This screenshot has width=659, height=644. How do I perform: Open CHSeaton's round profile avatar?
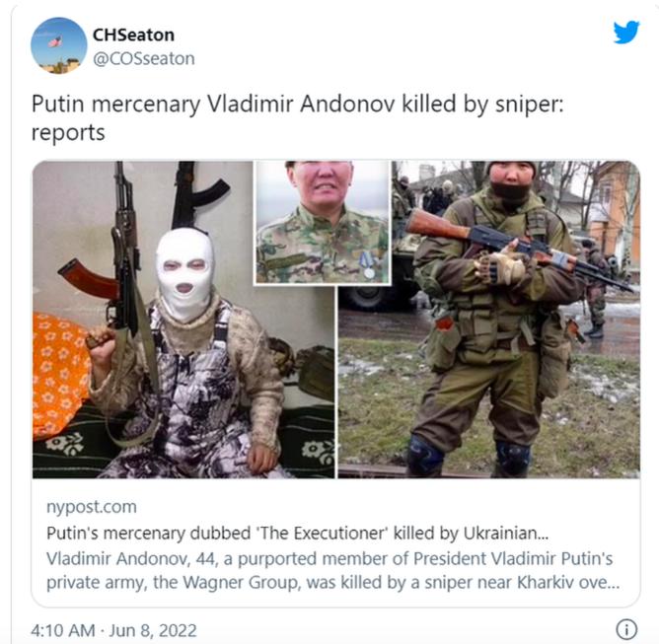coord(59,45)
